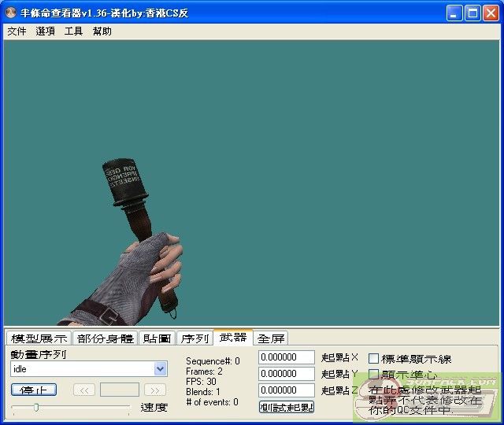
Task: Switch to the 模型展示 tab
Action: pos(39,338)
